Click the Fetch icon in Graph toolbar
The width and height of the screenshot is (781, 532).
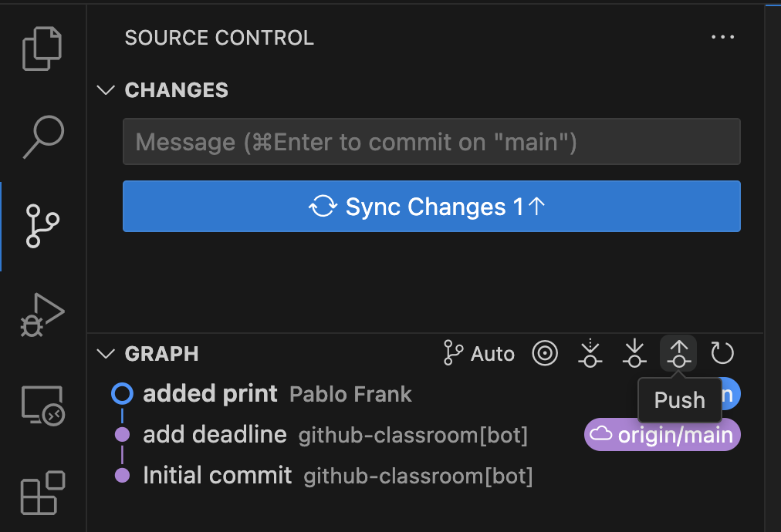(590, 354)
